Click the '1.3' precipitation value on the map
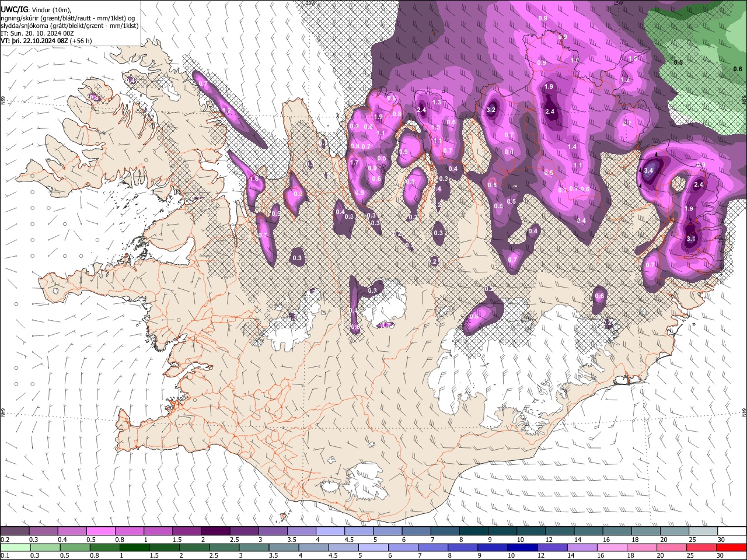This screenshot has width=747, height=560. pos(436,102)
